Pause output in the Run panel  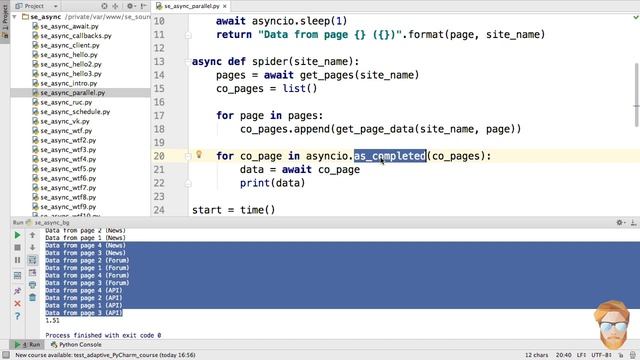17,260
